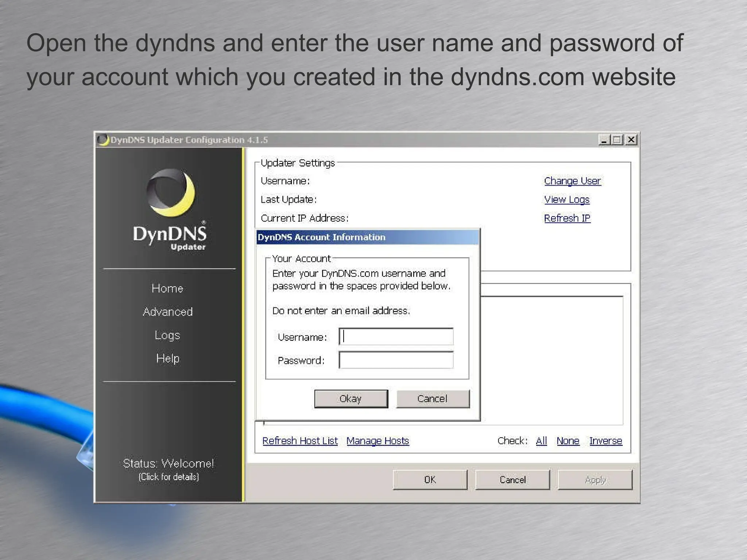Select the None check link

568,441
